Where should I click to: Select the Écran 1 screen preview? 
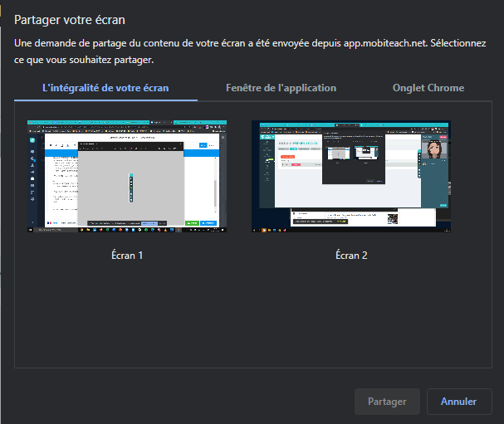click(127, 176)
